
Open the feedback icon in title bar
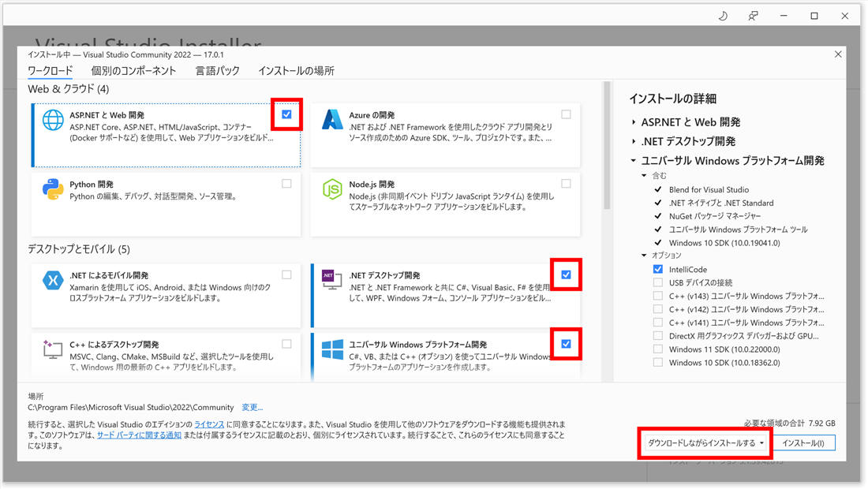click(753, 16)
